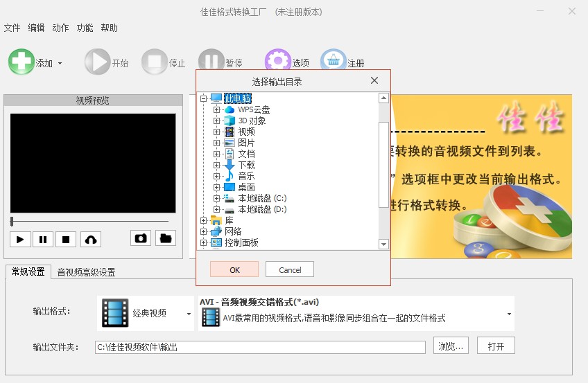Confirm directory with OK button
Image resolution: width=588 pixels, height=383 pixels.
[234, 269]
